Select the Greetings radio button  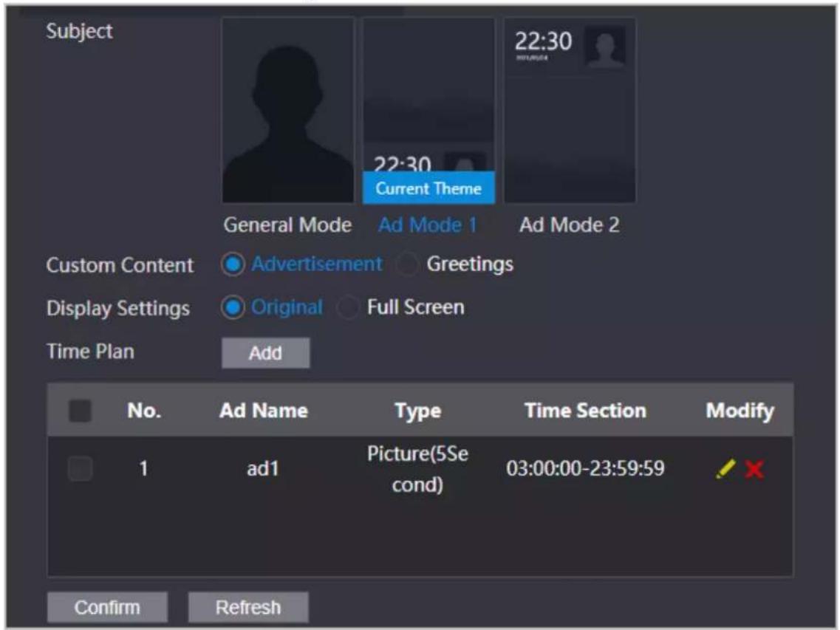(408, 264)
